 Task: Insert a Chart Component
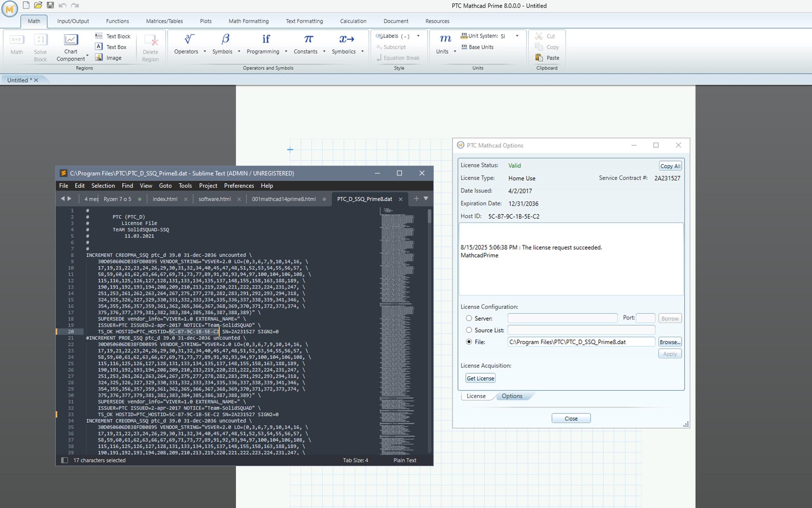[x=71, y=39]
